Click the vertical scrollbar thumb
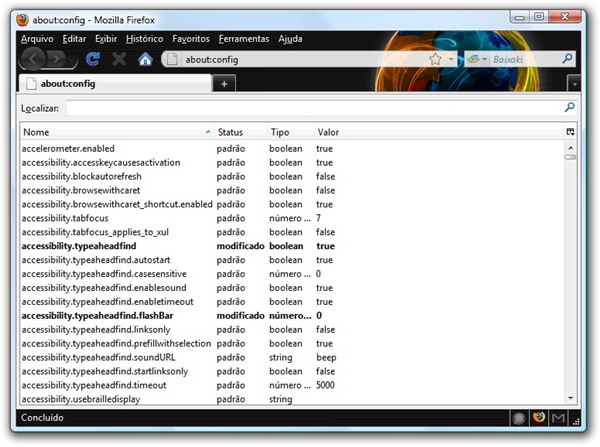The image size is (600, 447). (570, 157)
